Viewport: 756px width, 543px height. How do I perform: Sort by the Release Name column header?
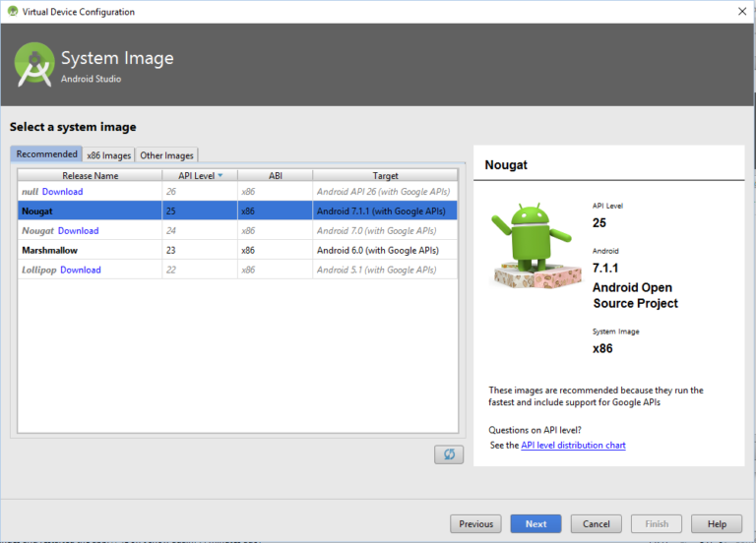[90, 176]
